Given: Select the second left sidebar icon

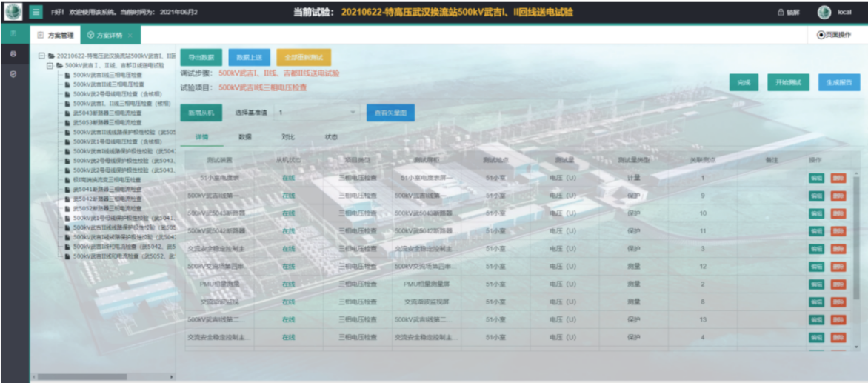Looking at the screenshot, I should 13,55.
